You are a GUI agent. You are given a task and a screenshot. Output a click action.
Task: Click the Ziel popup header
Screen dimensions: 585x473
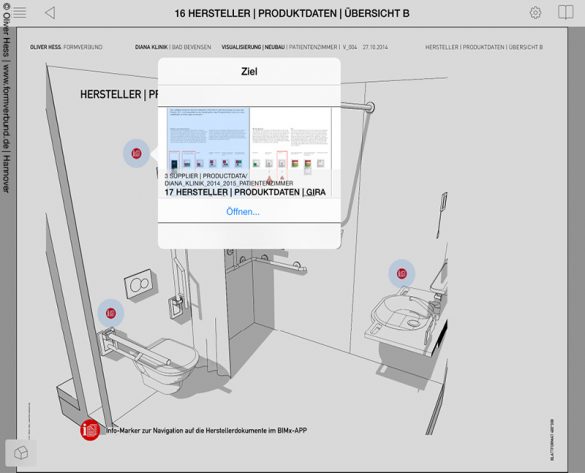[249, 71]
